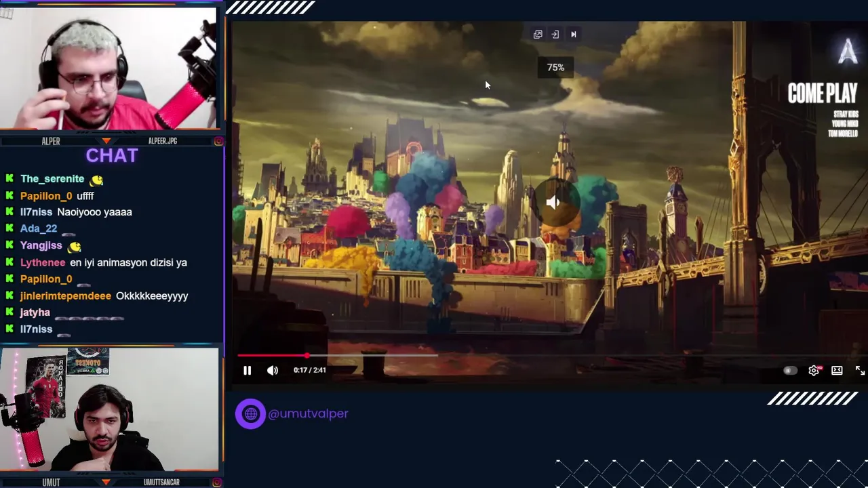Click the top webcam feed of Alper

point(108,68)
